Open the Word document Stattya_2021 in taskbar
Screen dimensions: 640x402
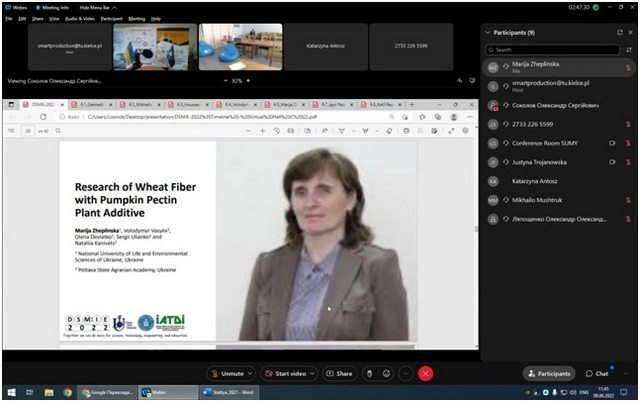pyautogui.click(x=229, y=393)
